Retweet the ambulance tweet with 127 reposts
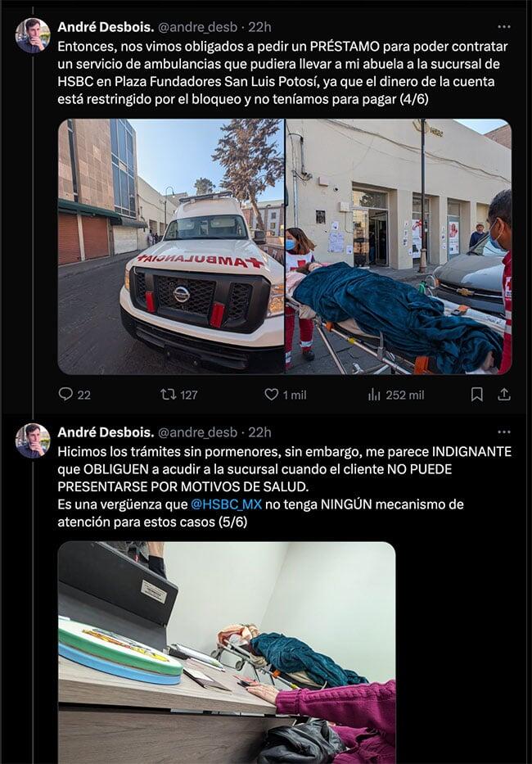532x764 pixels. coord(178,395)
